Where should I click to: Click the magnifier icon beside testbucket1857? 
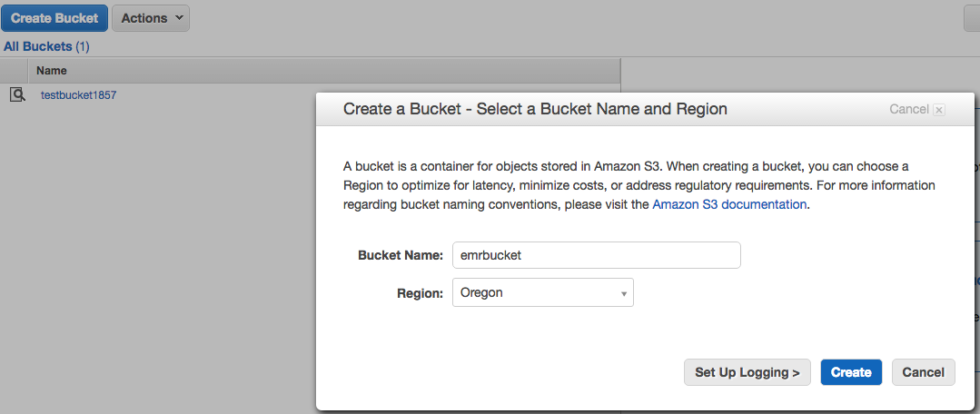click(x=17, y=94)
